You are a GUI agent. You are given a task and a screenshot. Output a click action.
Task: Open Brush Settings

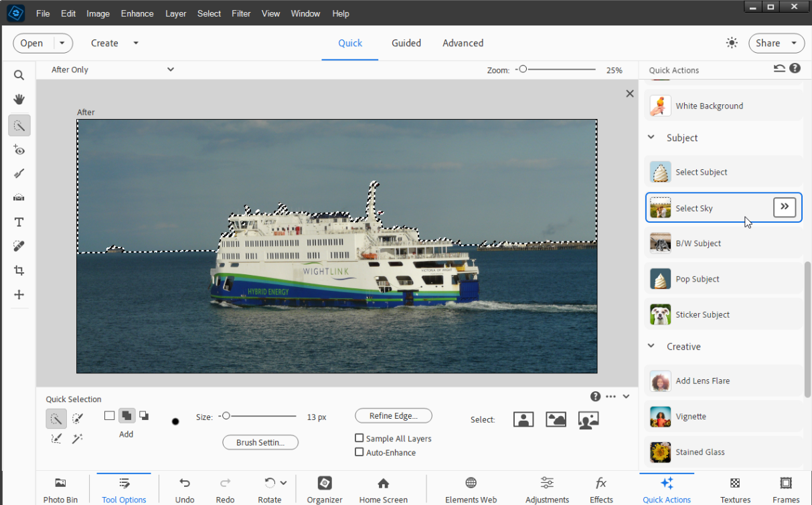[260, 442]
